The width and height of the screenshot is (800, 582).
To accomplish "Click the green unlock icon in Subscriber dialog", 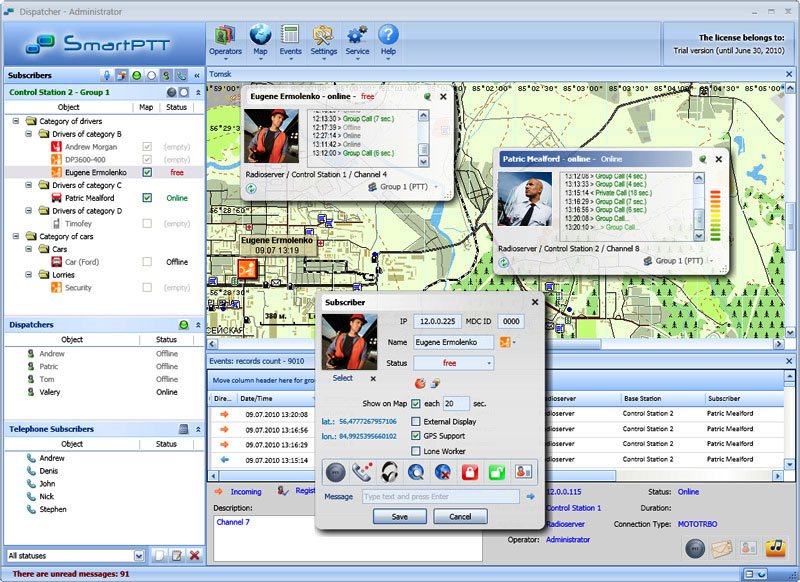I will tap(495, 471).
